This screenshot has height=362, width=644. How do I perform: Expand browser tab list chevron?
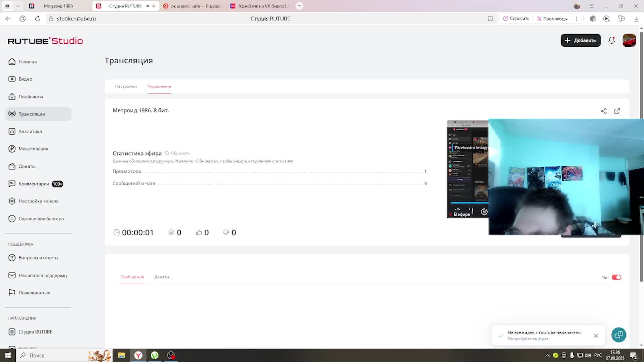point(18,6)
